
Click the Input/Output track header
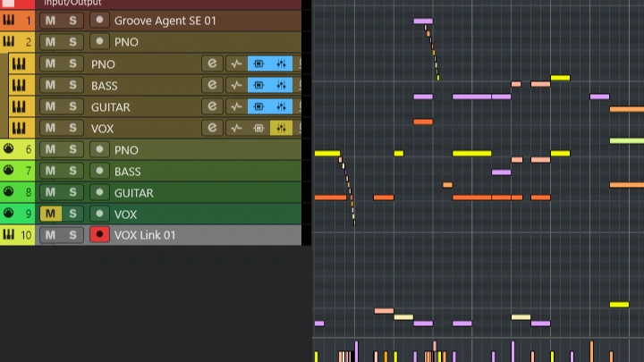click(x=72, y=3)
